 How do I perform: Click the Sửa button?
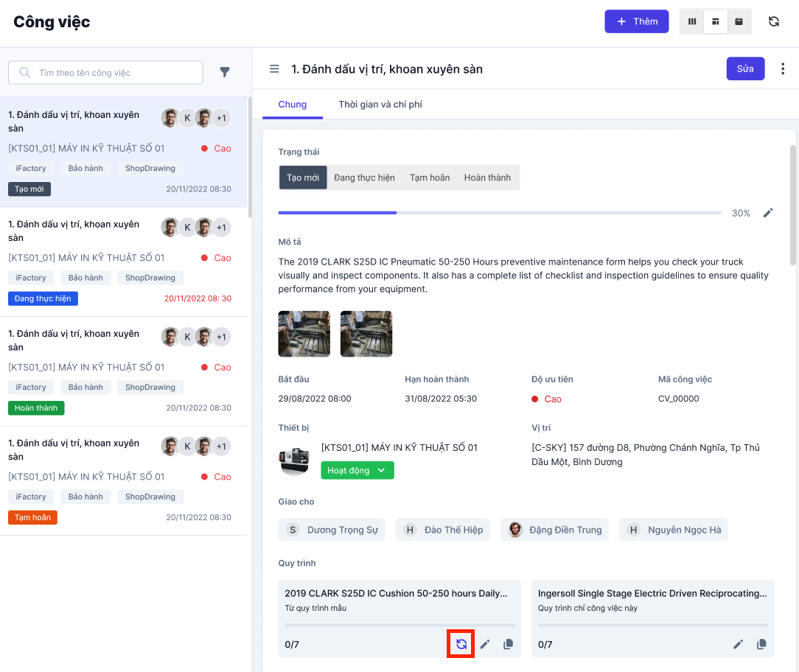pos(745,69)
